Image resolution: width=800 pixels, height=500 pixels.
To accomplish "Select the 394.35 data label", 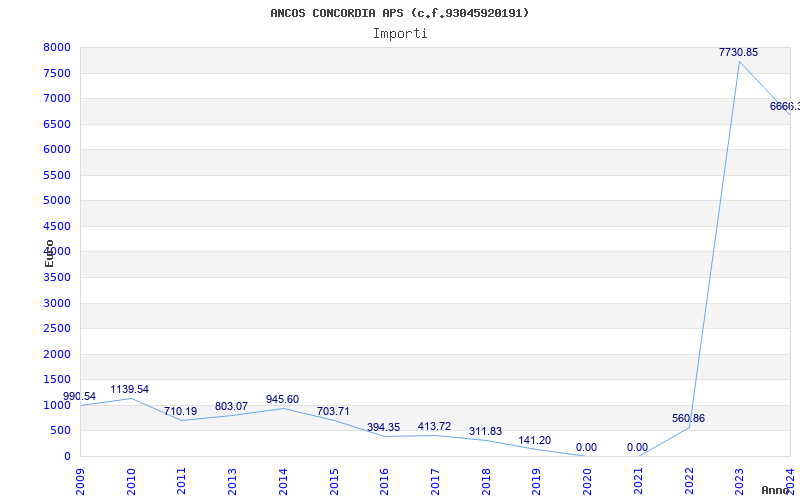I will pos(383,428).
